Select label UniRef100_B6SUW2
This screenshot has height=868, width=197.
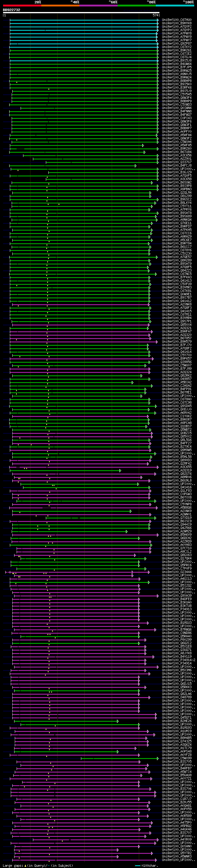click(x=177, y=183)
